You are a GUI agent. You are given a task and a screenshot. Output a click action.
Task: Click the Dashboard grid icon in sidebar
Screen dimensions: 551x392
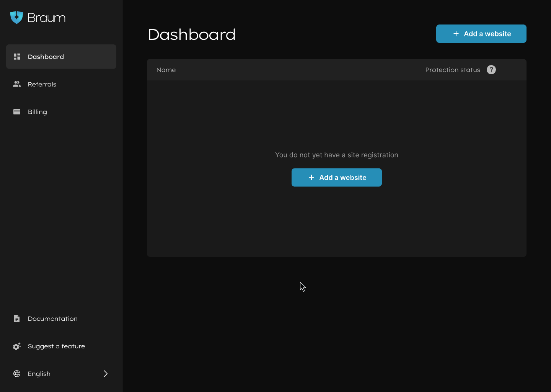pyautogui.click(x=17, y=57)
